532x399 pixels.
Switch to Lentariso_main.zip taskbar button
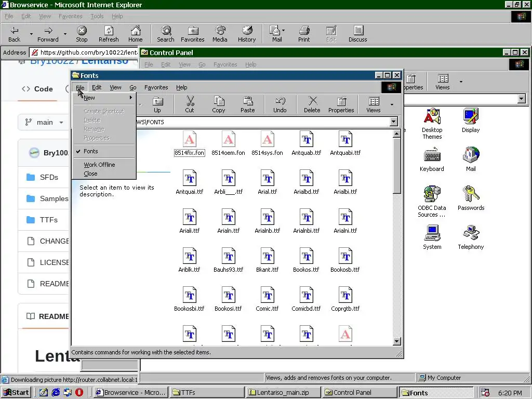click(x=283, y=393)
